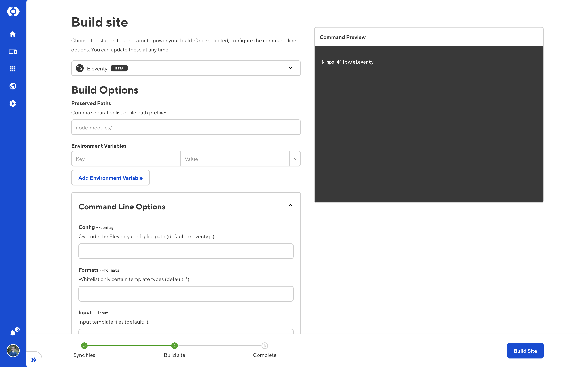Click the environment variable Key field

[126, 159]
